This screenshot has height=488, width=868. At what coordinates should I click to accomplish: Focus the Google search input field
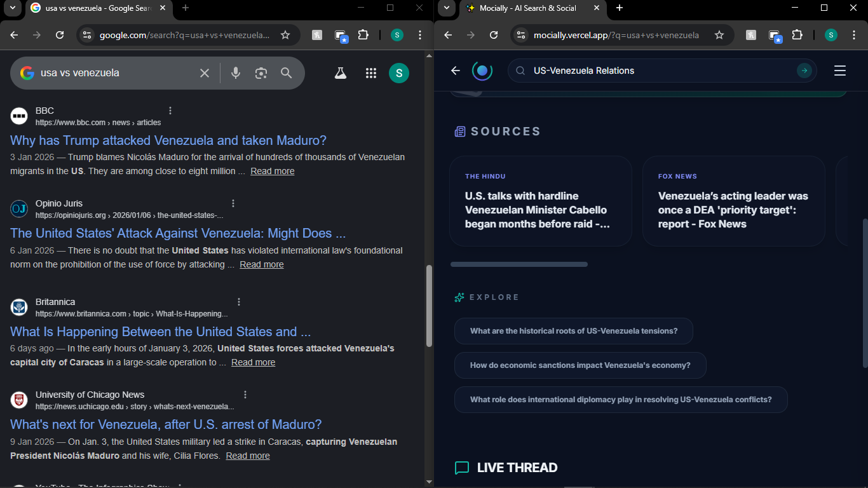tap(114, 73)
